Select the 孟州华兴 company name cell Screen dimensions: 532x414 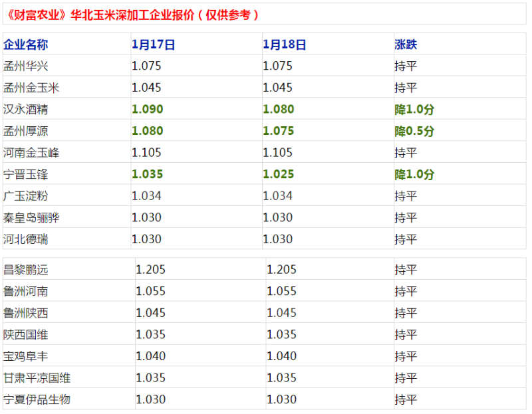26,66
